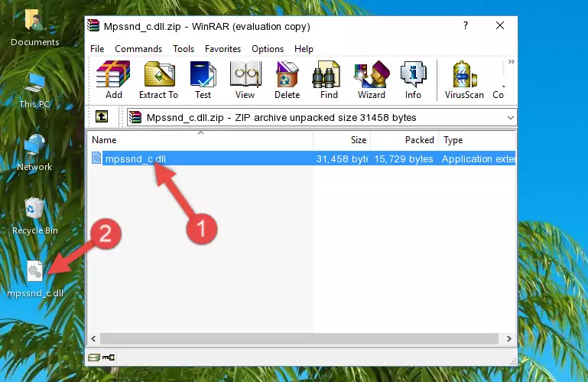The image size is (588, 382).
Task: Sort by Type column header
Action: [x=477, y=140]
